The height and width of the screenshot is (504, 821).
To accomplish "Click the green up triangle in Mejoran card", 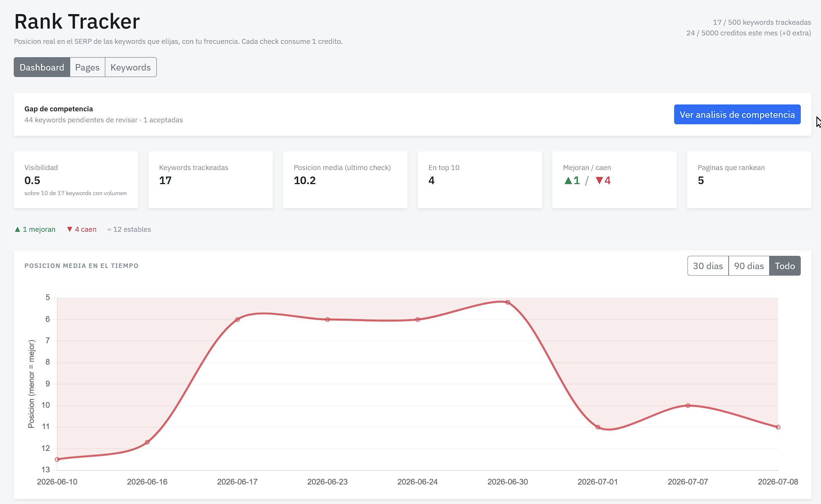I will (x=568, y=181).
